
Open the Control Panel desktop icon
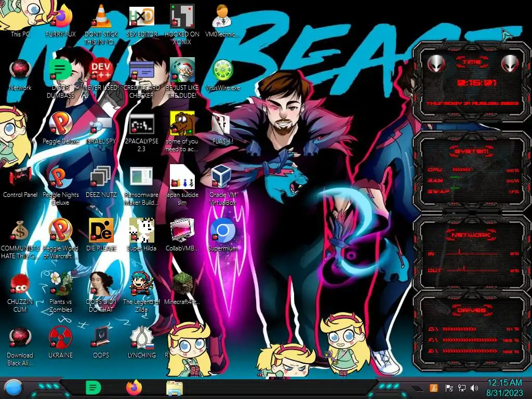point(20,182)
